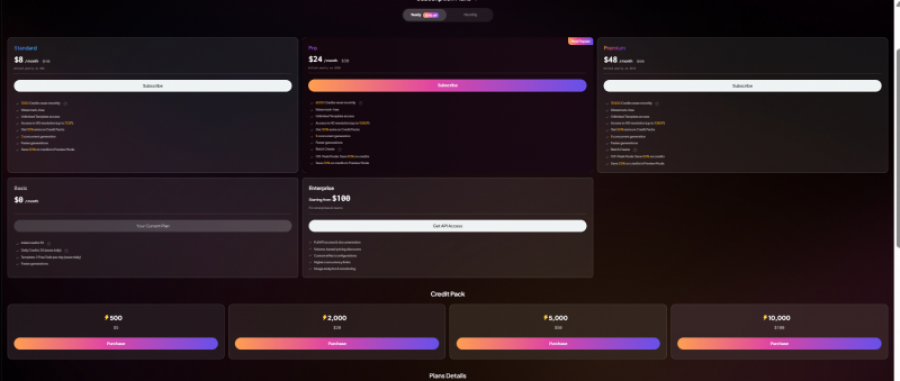The height and width of the screenshot is (381, 900).
Task: Switch billing to the Yearly option
Action: pos(425,15)
